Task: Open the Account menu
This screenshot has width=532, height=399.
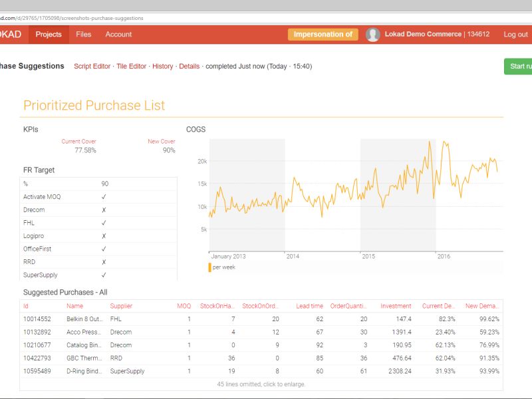Action: point(118,35)
